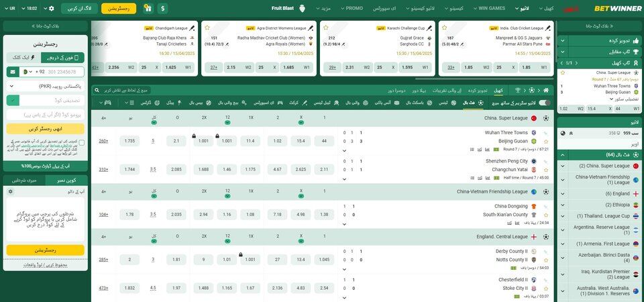Collapse the sidebar football (64) section

click(562, 155)
